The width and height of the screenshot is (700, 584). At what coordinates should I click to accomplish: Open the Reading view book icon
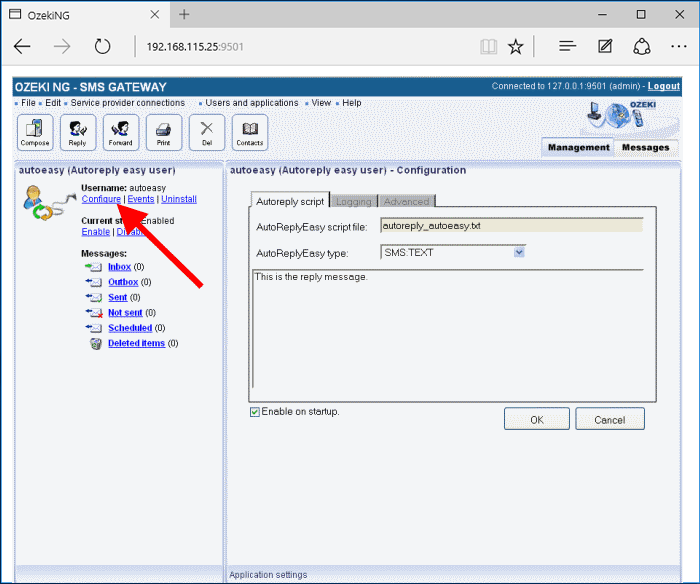tap(488, 46)
